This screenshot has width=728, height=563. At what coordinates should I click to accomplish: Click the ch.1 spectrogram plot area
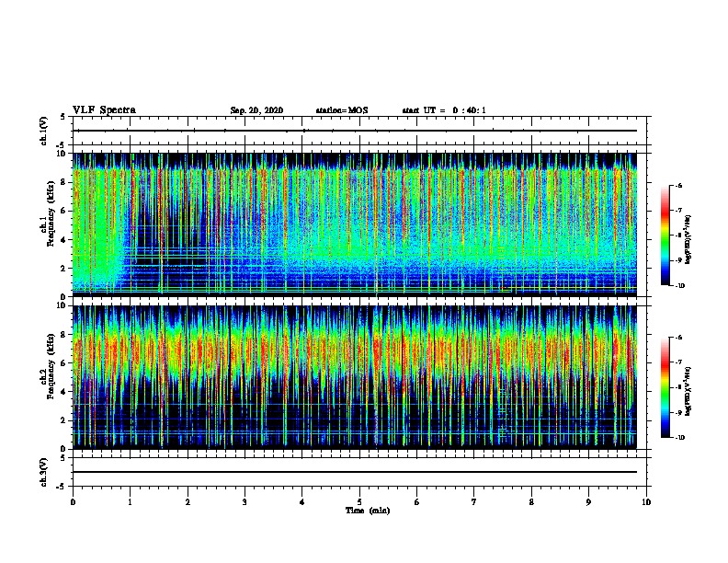(x=355, y=224)
